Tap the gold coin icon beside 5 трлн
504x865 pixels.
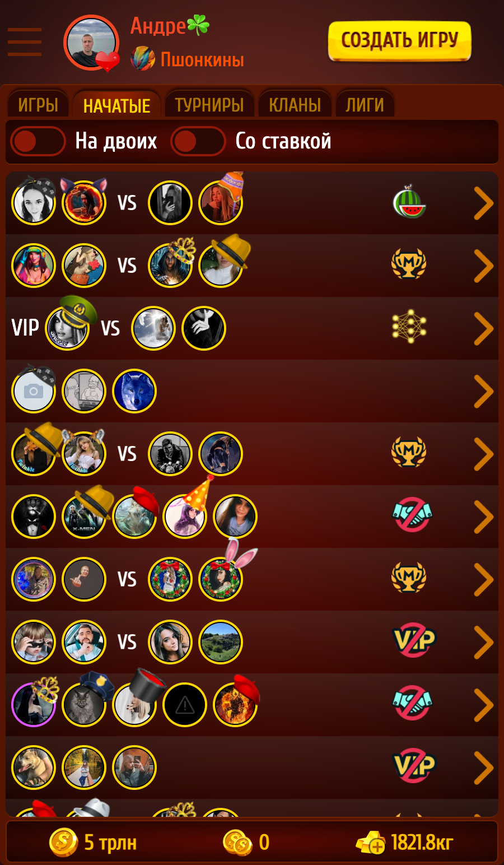tap(63, 843)
